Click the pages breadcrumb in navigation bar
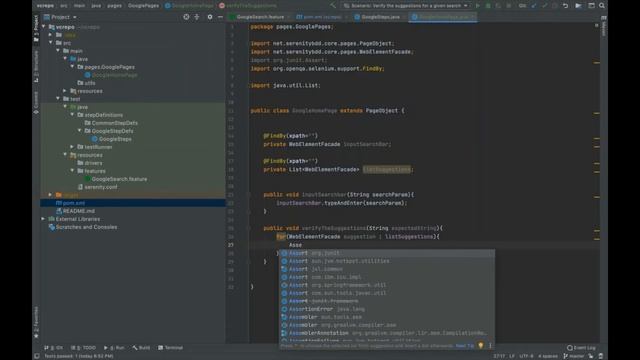Image resolution: width=640 pixels, height=360 pixels. click(x=114, y=6)
